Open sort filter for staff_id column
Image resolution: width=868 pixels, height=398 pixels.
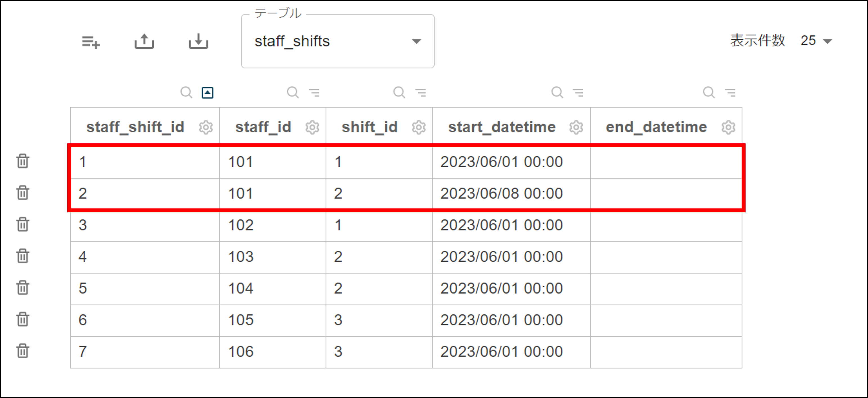point(314,92)
